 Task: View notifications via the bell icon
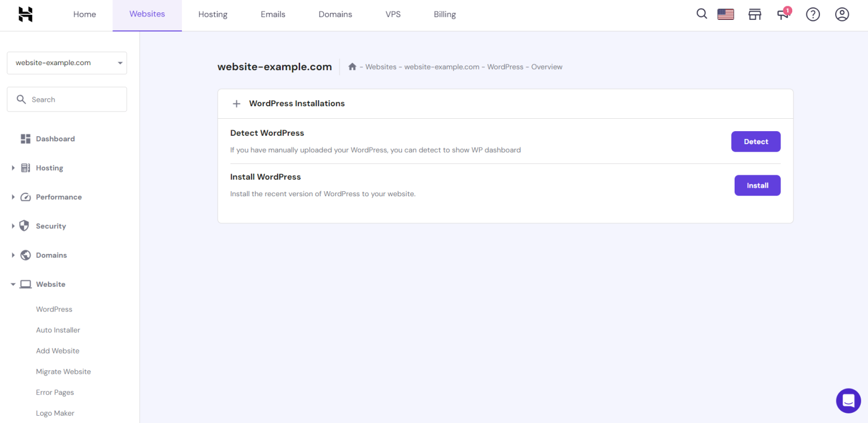coord(783,14)
